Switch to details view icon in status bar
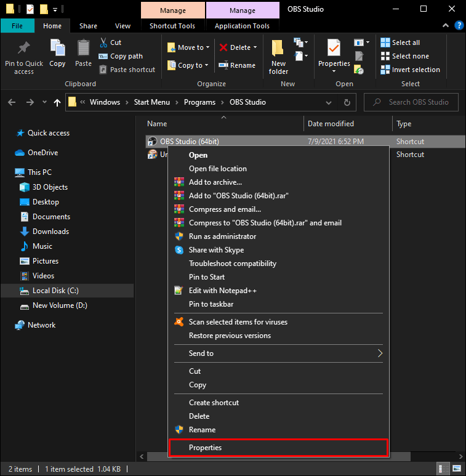This screenshot has width=466, height=476. point(443,469)
